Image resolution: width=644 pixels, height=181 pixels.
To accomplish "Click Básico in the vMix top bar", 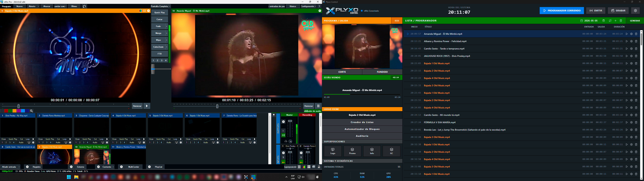I will tap(293, 6).
